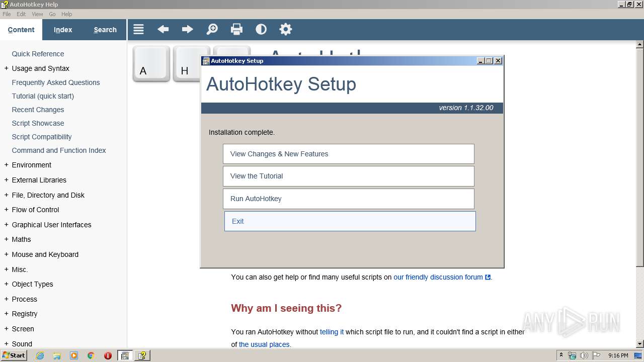
Task: Click the Action Center flag tray icon
Action: pyautogui.click(x=596, y=355)
